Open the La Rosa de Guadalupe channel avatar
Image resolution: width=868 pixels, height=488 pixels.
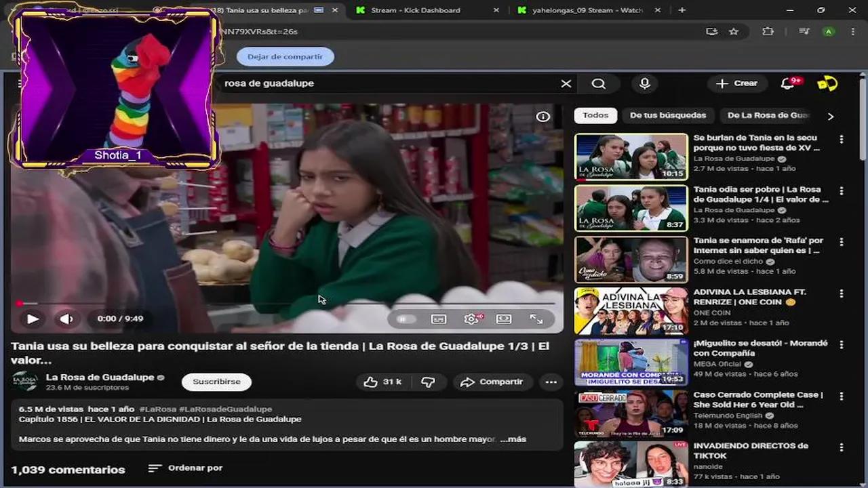(x=25, y=382)
